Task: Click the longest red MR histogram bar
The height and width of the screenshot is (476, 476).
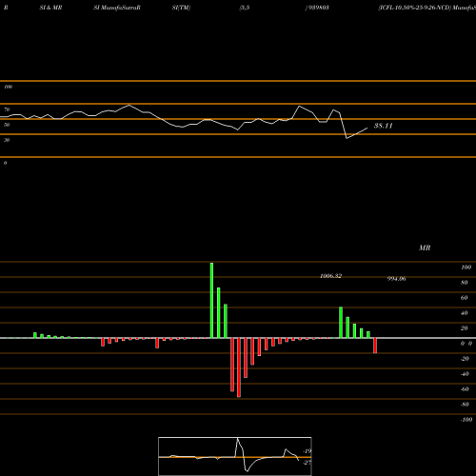Action: pos(239,367)
